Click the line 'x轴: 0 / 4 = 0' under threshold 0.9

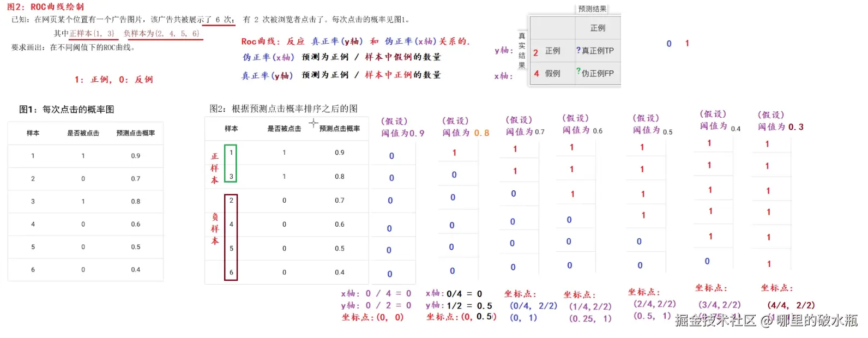(376, 293)
